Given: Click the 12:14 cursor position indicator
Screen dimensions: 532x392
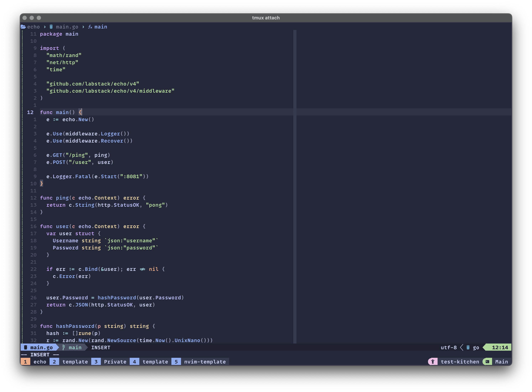Looking at the screenshot, I should click(x=500, y=347).
